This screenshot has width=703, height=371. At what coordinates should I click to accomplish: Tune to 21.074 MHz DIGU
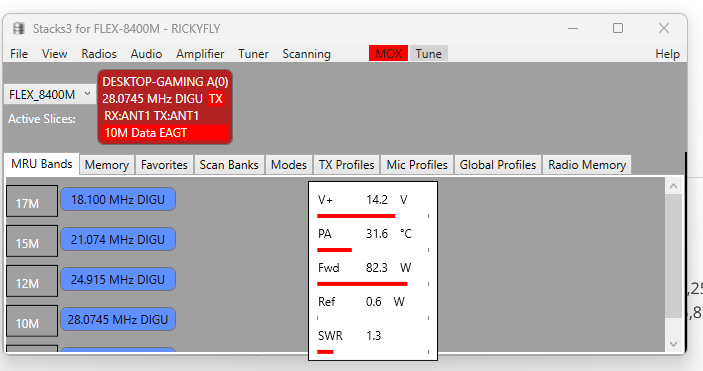[118, 239]
